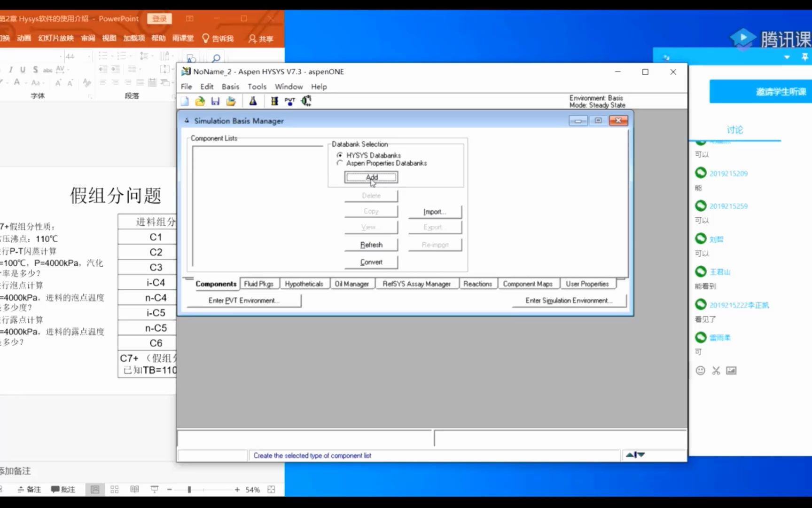Click the pin icon in Tencent Classroom header
Viewport: 812px width, 508px height.
pyautogui.click(x=804, y=57)
